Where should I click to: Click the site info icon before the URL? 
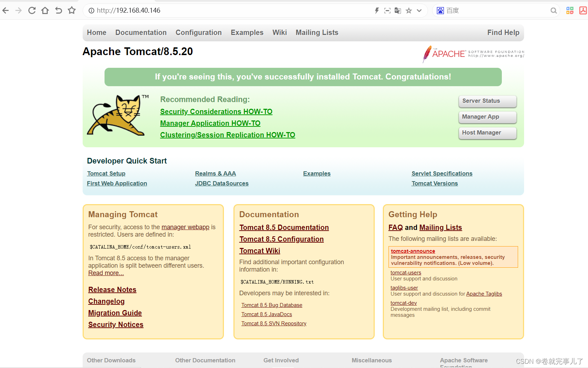[91, 11]
